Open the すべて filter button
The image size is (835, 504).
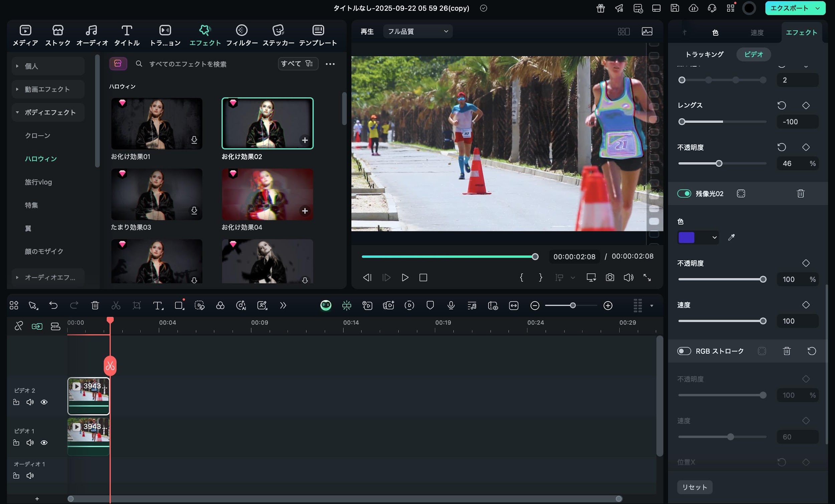coord(298,64)
